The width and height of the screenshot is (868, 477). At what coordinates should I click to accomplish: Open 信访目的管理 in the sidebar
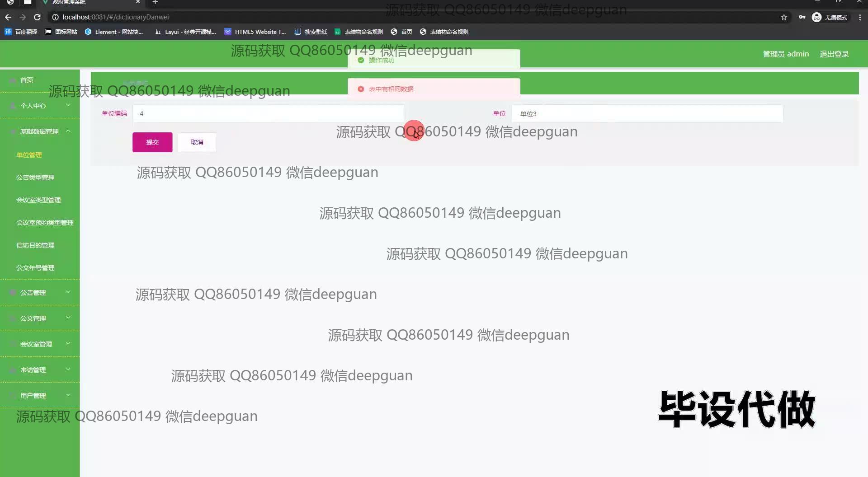point(35,245)
